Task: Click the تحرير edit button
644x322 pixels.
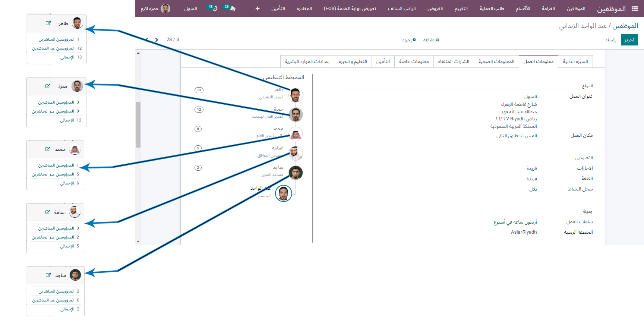Action: click(629, 40)
